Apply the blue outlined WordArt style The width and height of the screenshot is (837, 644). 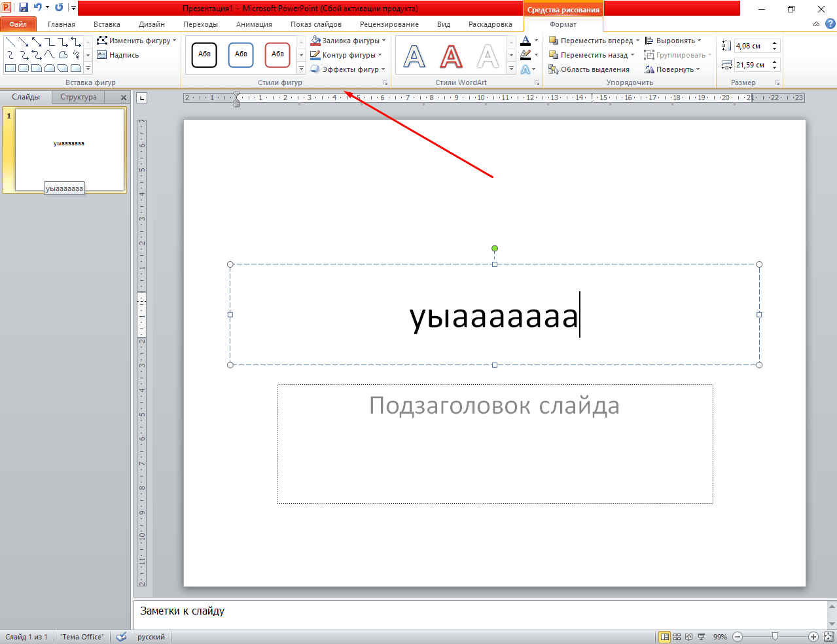(x=414, y=56)
